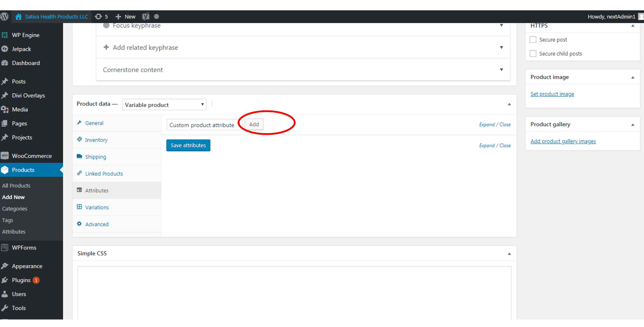This screenshot has width=644, height=327.
Task: Click the Tools wrench icon
Action: pos(5,308)
